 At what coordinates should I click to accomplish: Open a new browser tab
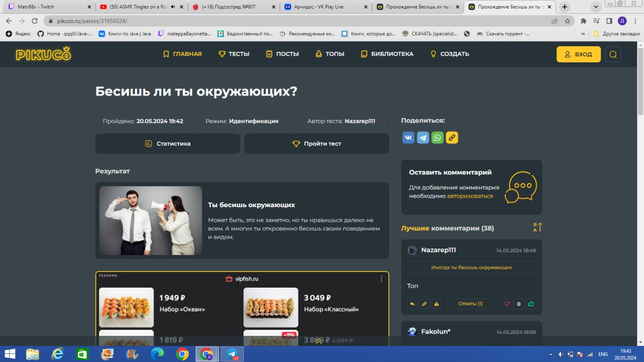tap(565, 7)
